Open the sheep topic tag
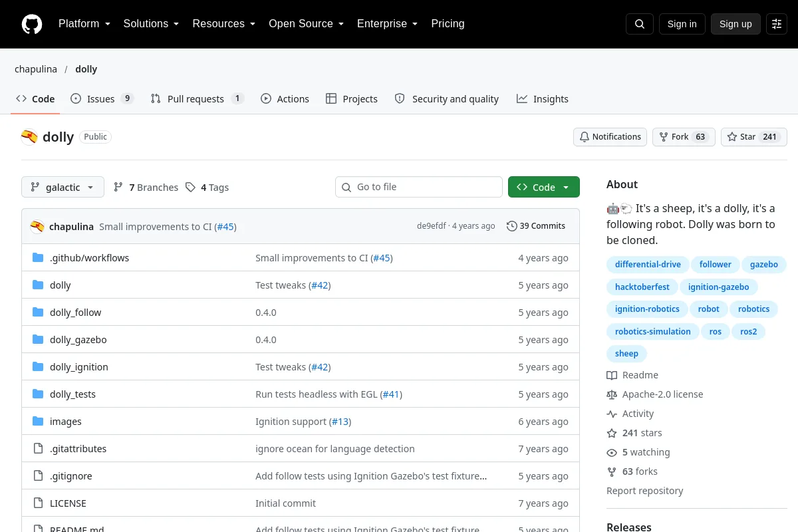Viewport: 798px width, 532px height. pyautogui.click(x=626, y=354)
